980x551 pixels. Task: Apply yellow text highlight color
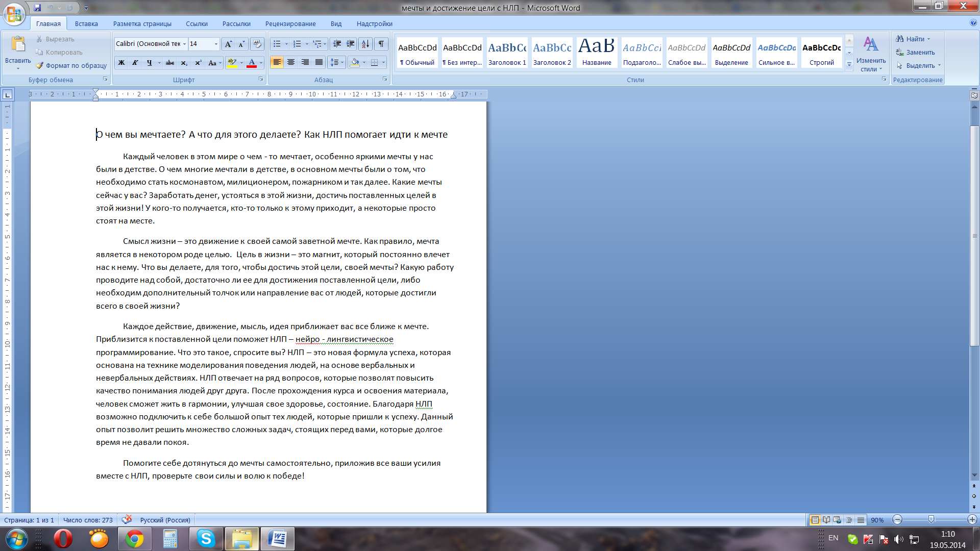tap(232, 63)
